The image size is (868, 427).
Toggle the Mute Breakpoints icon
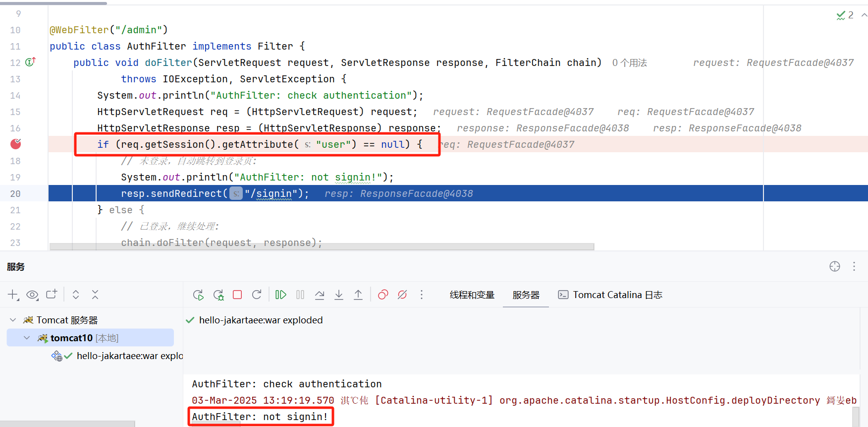(x=402, y=295)
